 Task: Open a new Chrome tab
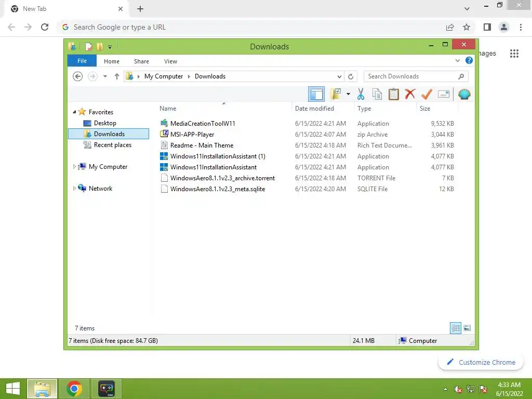pyautogui.click(x=140, y=9)
